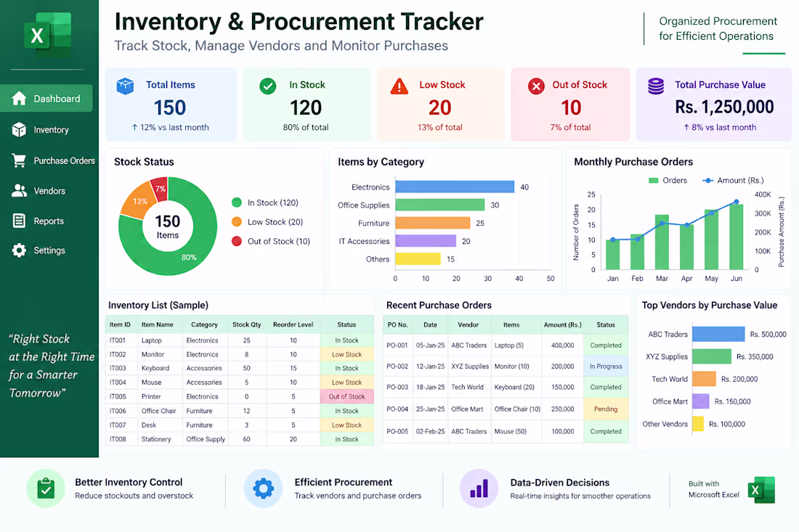This screenshot has width=799, height=532.
Task: Click the In Stock (120) green legend dot
Action: (237, 202)
